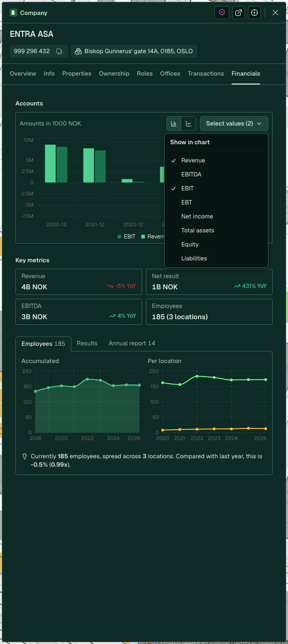Enable EBITDA in chart options

coord(216,175)
